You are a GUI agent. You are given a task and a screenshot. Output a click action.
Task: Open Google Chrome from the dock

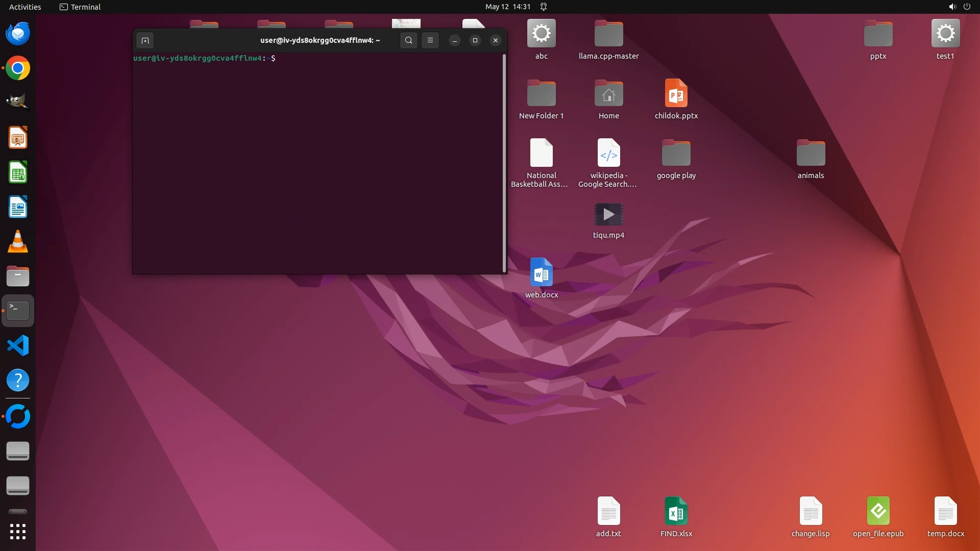18,68
